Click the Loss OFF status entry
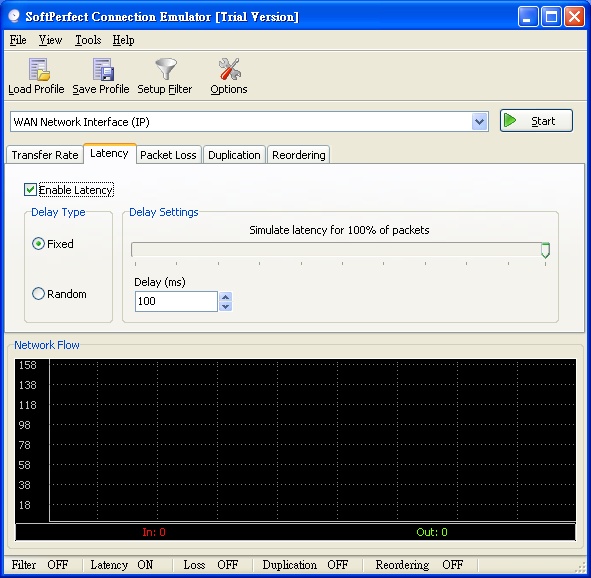 [211, 564]
